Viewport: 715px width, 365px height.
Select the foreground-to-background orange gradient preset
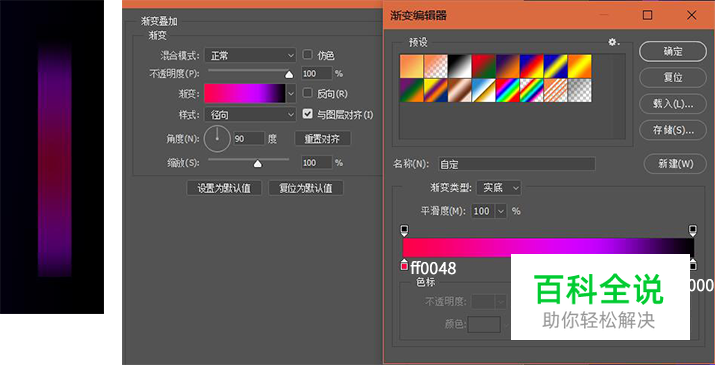[x=412, y=66]
